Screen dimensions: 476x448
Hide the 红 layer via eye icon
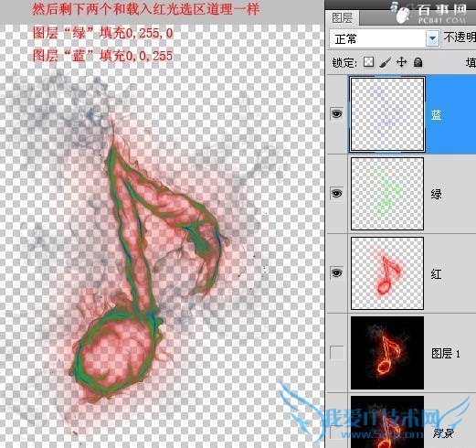coord(336,272)
